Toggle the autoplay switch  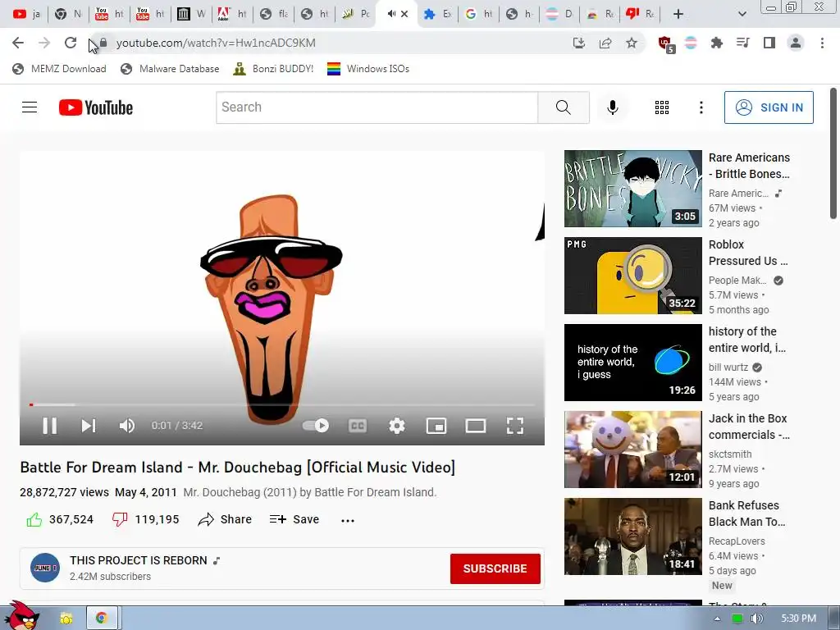point(316,426)
